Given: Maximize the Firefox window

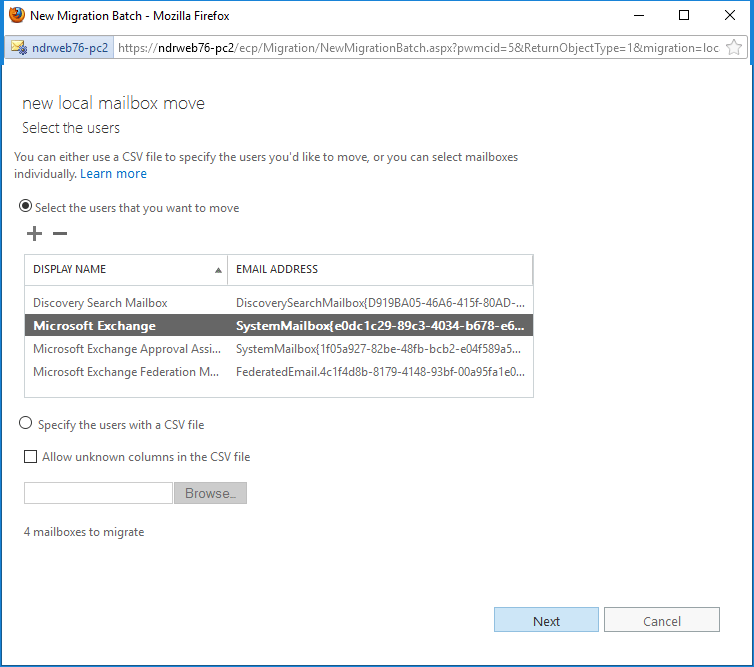Looking at the screenshot, I should [684, 15].
